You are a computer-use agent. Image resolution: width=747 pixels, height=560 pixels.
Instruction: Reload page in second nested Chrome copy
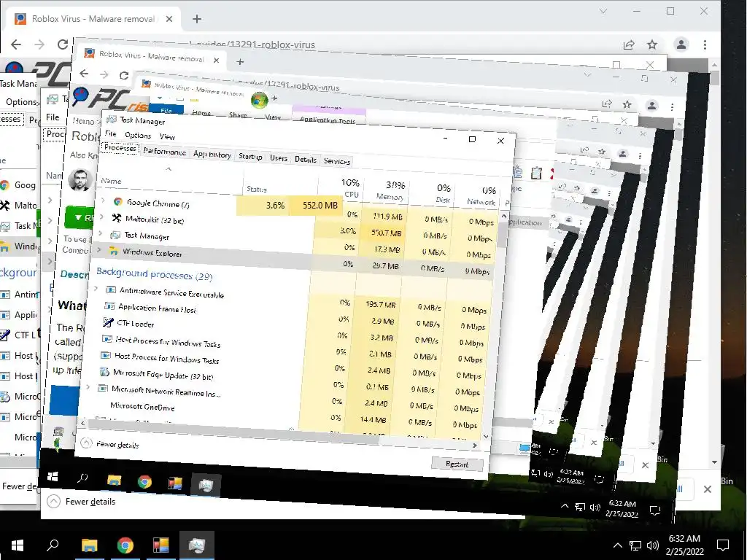(x=124, y=75)
